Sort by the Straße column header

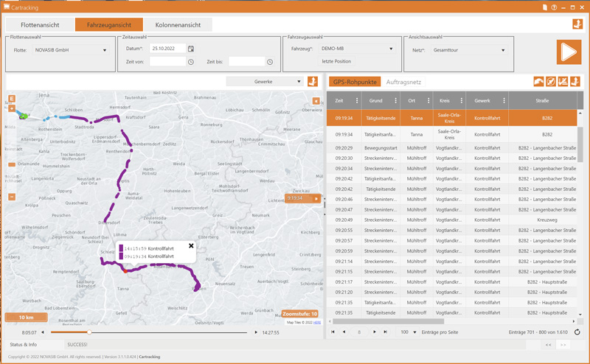[542, 100]
